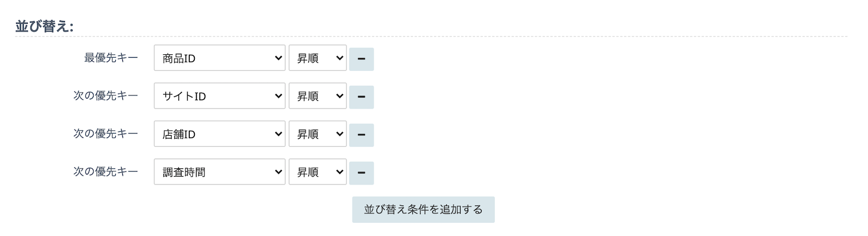
Task: Click 並び替え条件を追加する button
Action: [x=423, y=210]
